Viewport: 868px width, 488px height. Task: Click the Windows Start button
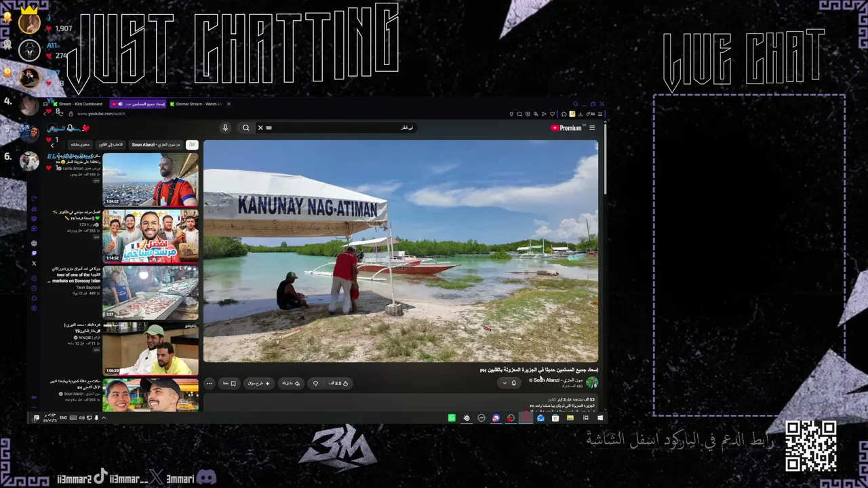coord(600,418)
